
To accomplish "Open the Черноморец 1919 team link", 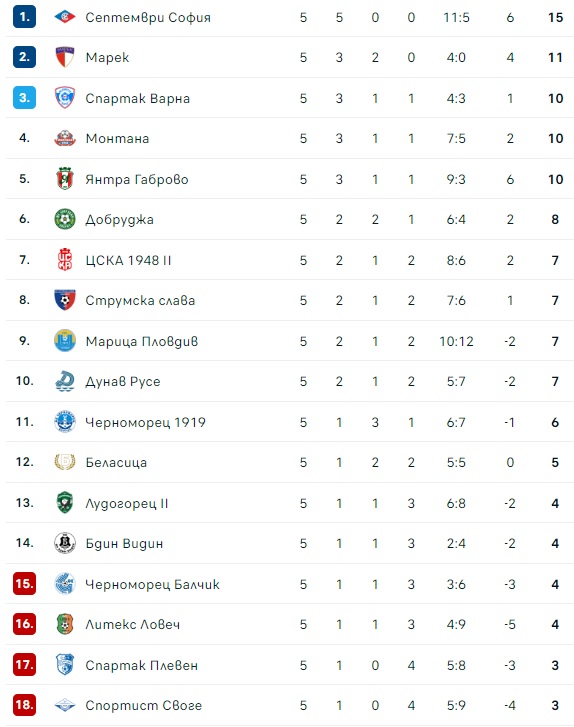I will (x=146, y=422).
